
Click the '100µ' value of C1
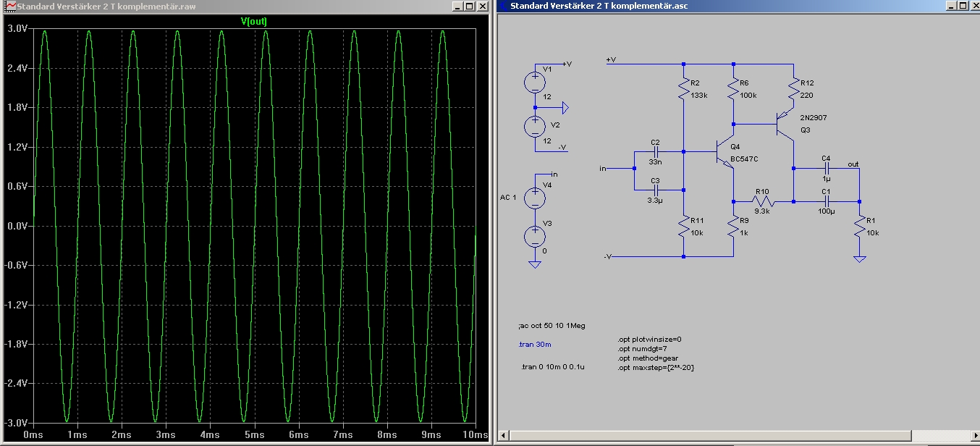click(827, 211)
